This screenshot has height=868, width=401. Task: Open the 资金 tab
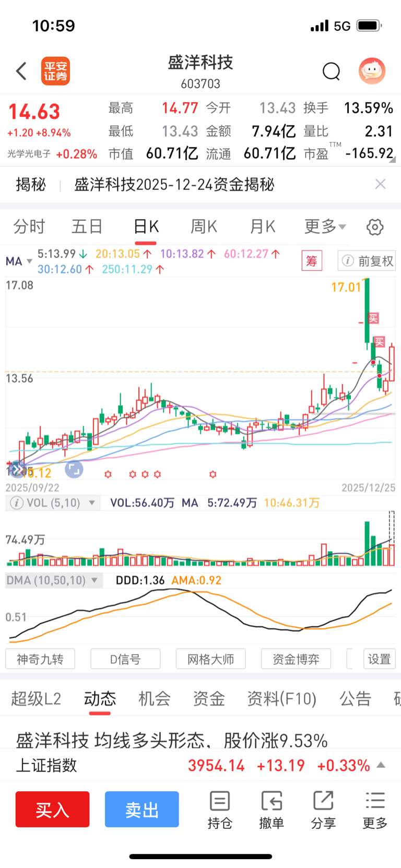click(209, 698)
